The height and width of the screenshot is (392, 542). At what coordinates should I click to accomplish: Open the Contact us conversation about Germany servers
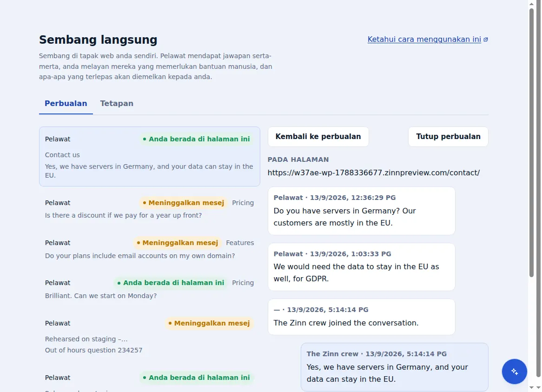coord(149,156)
